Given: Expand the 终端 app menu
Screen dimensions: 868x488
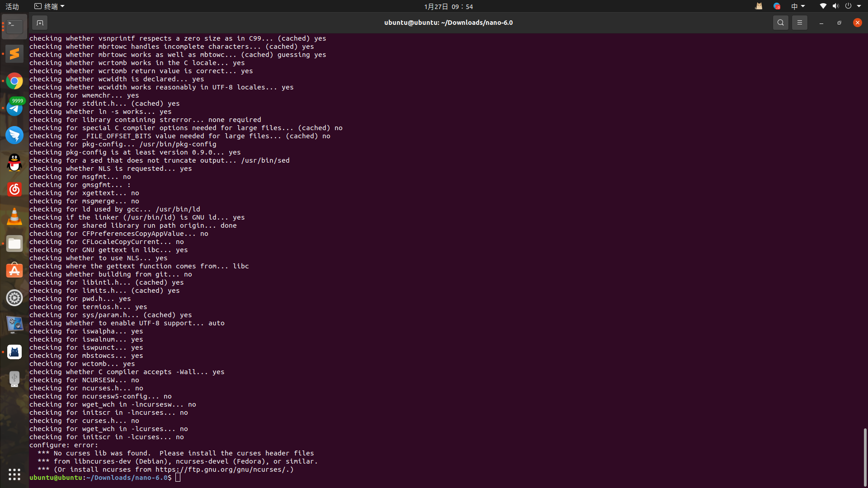Looking at the screenshot, I should pyautogui.click(x=50, y=6).
